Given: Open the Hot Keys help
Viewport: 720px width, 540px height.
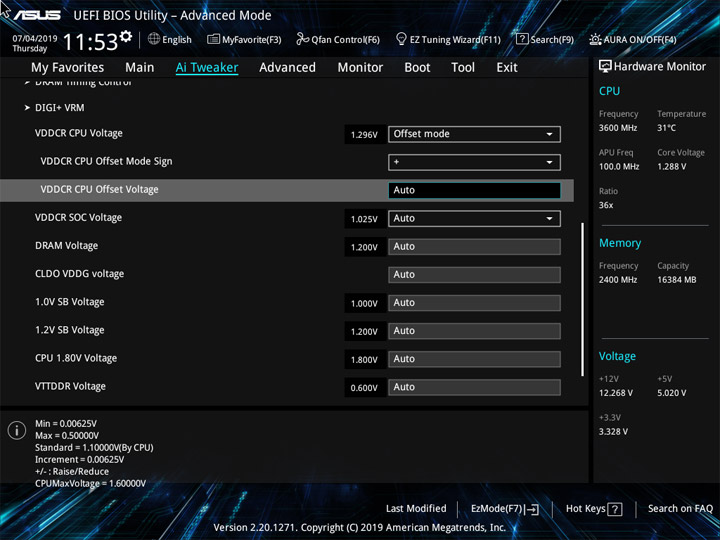Looking at the screenshot, I should point(594,509).
